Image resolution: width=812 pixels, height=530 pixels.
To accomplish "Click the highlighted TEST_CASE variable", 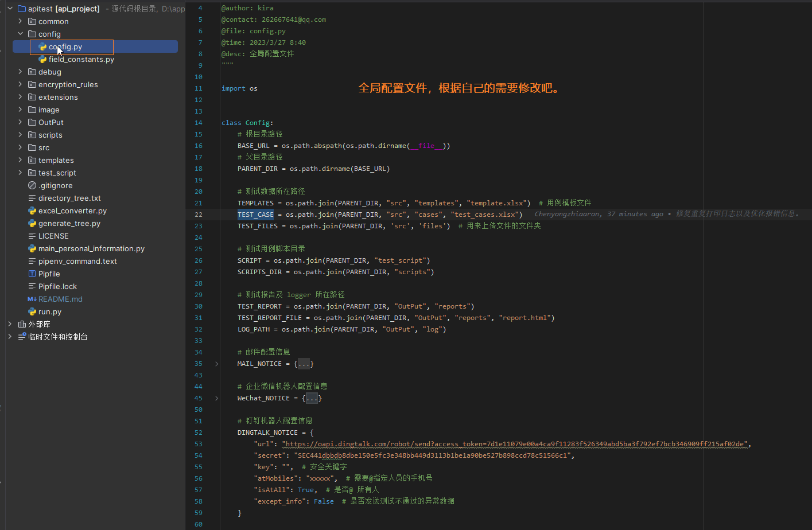I will [255, 215].
